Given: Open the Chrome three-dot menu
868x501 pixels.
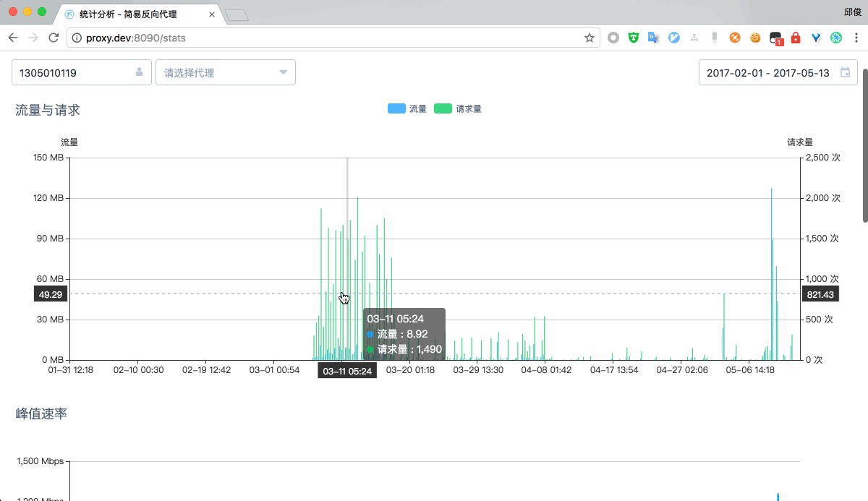Looking at the screenshot, I should pyautogui.click(x=855, y=38).
